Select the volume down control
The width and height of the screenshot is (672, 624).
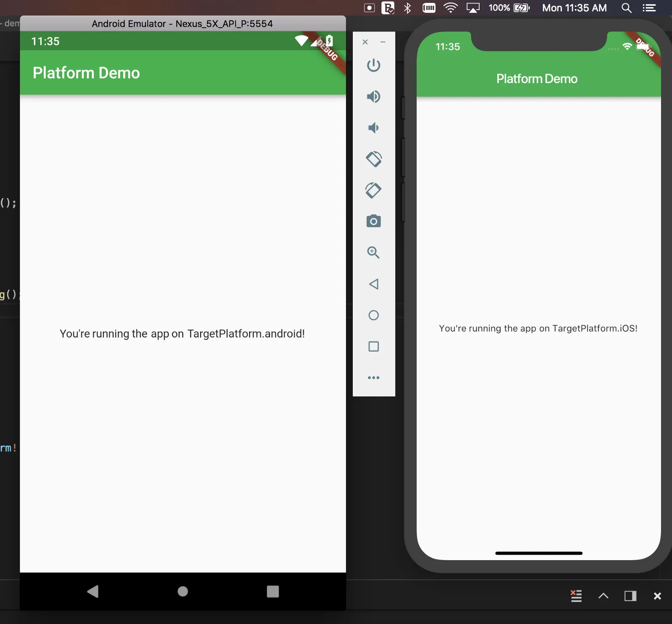[x=374, y=128]
